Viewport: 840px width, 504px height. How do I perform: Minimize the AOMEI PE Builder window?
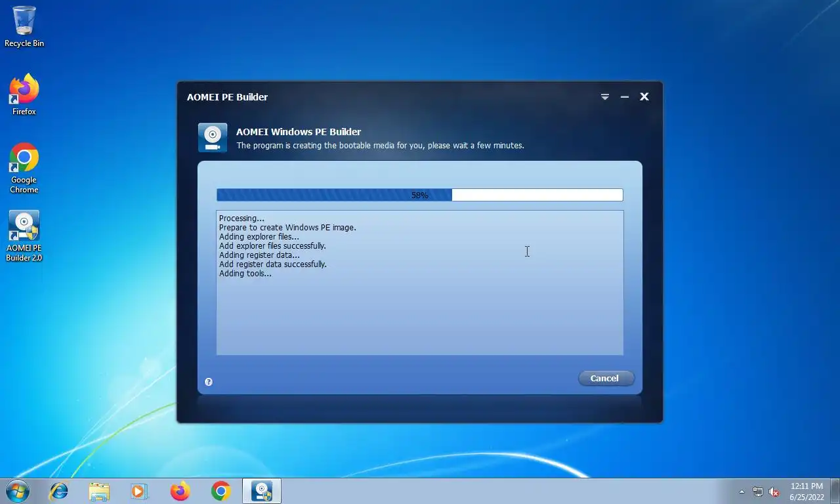pos(625,96)
